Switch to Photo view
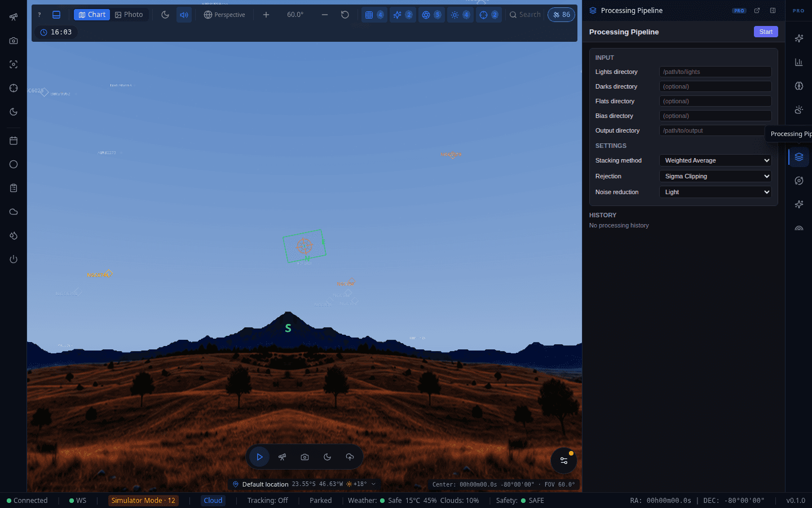The height and width of the screenshot is (508, 812). [x=129, y=15]
